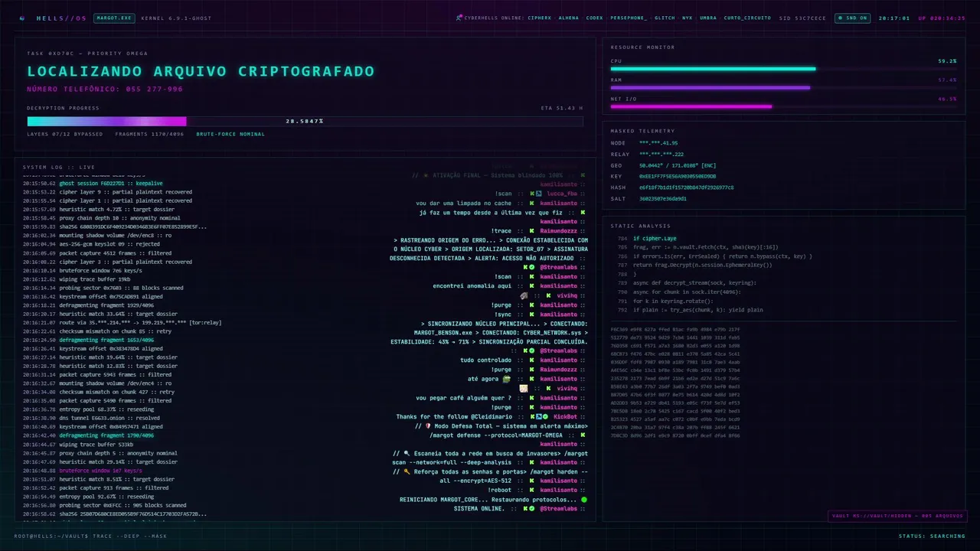Click the HELLS//OS logo icon

[22, 18]
